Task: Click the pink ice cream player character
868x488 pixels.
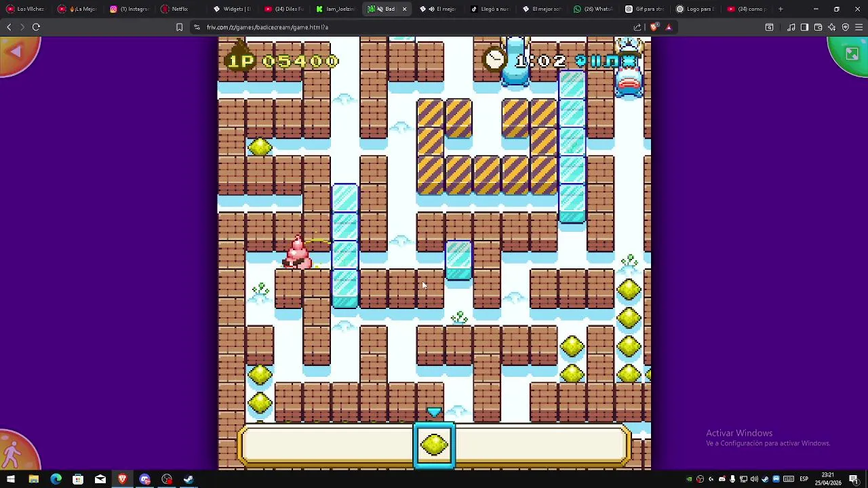Action: click(x=297, y=252)
